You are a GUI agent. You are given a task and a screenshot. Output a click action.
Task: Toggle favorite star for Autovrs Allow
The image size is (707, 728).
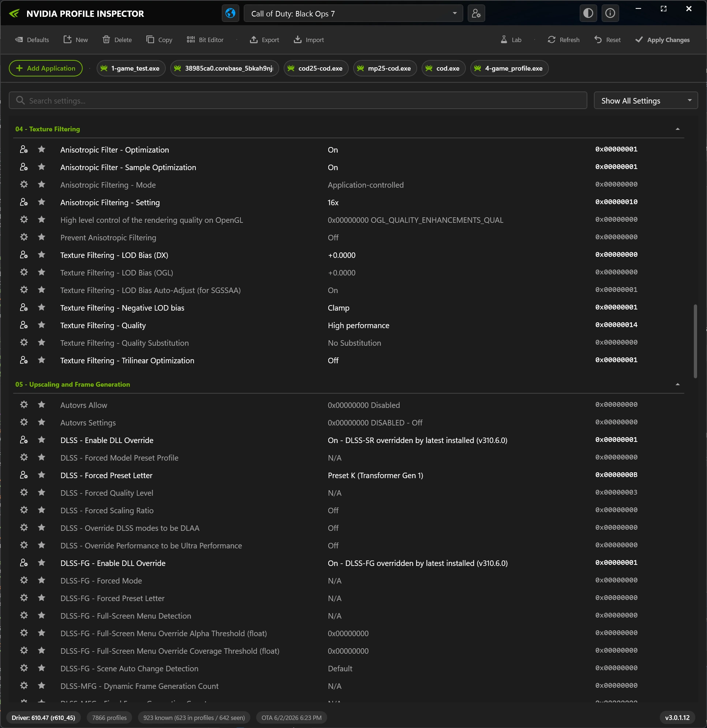click(x=42, y=405)
